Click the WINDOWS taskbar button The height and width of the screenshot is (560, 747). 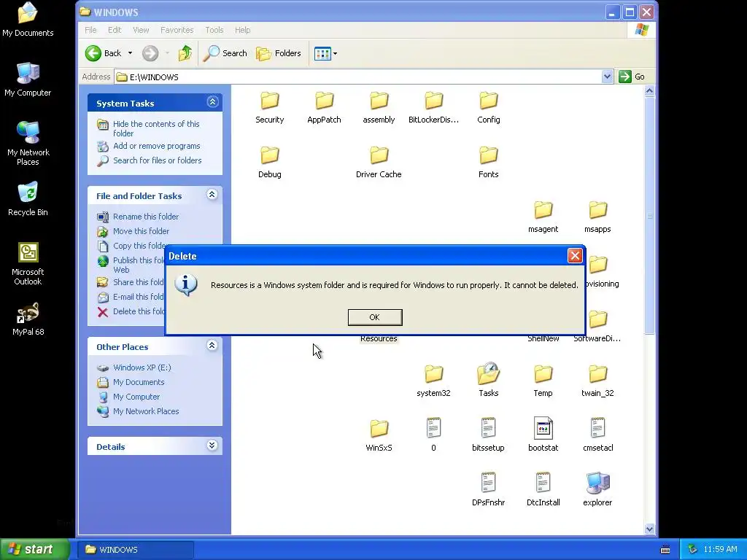pos(136,550)
